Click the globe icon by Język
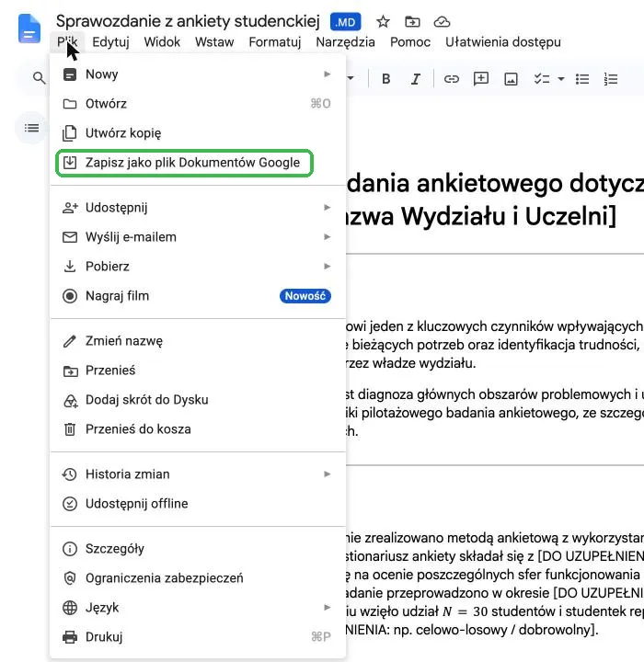The width and height of the screenshot is (644, 662). click(70, 608)
